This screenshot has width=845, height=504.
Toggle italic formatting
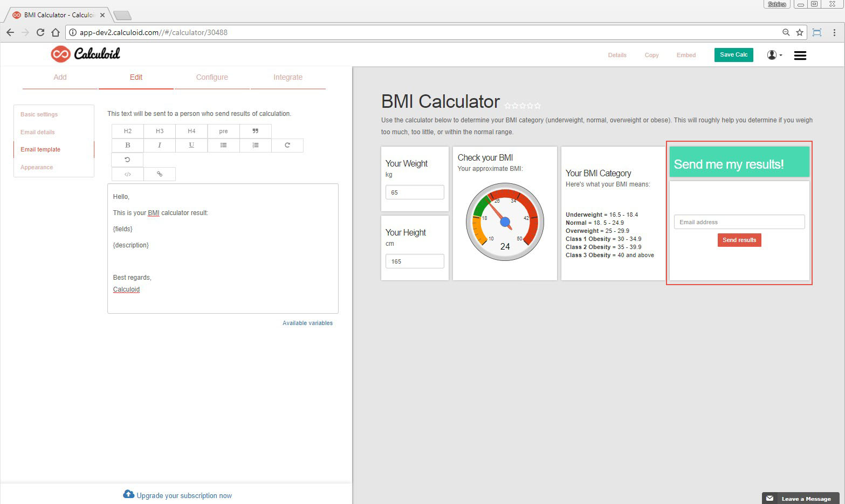pos(160,145)
